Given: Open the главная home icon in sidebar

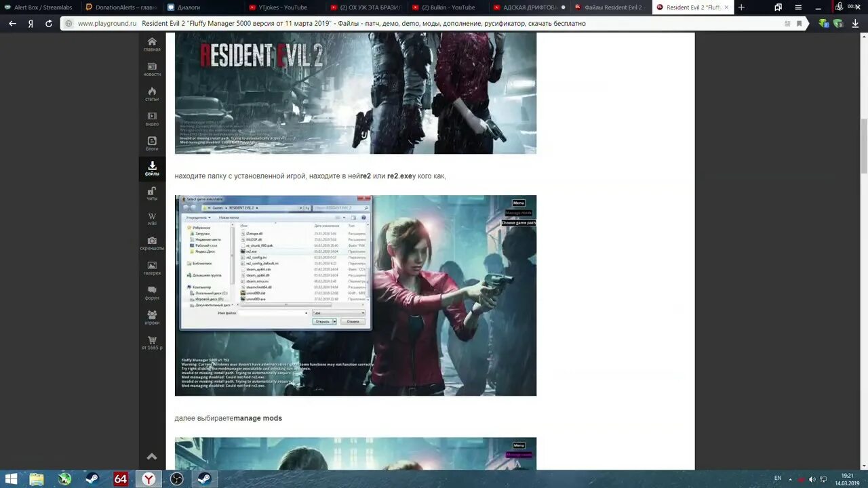Looking at the screenshot, I should 152,44.
